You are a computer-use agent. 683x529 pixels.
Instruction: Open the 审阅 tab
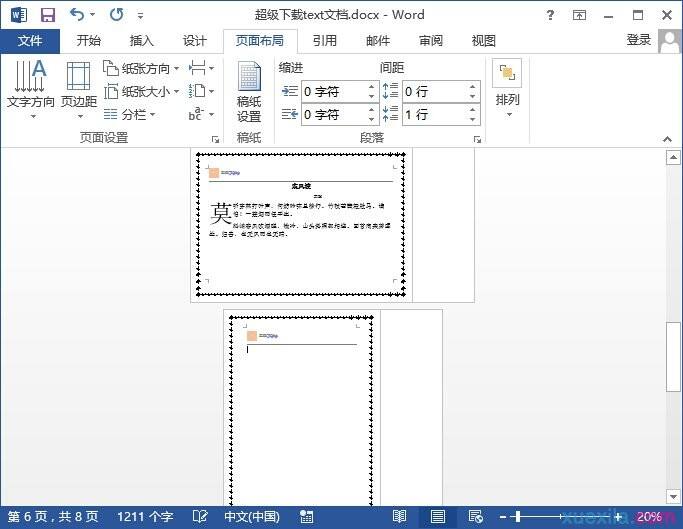click(x=431, y=41)
